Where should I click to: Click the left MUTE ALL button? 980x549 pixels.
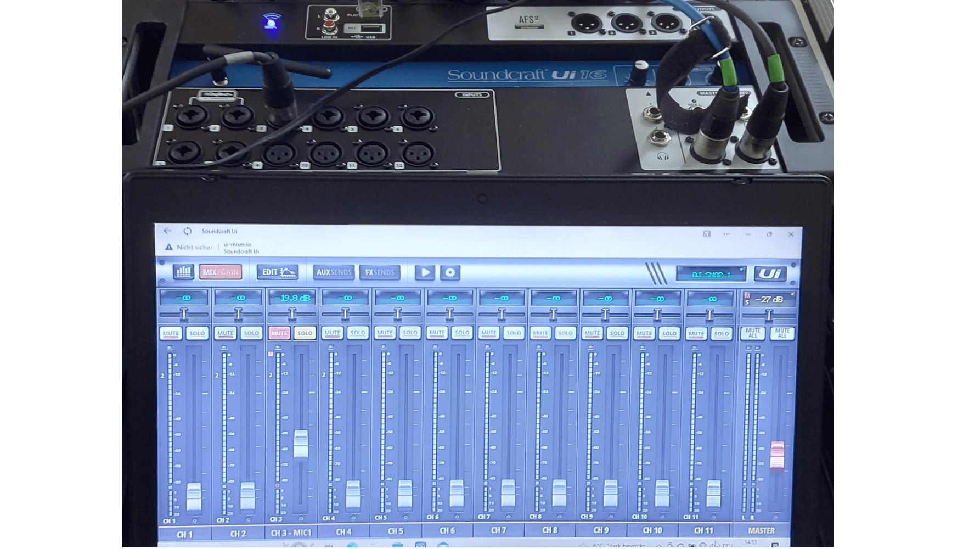point(753,333)
